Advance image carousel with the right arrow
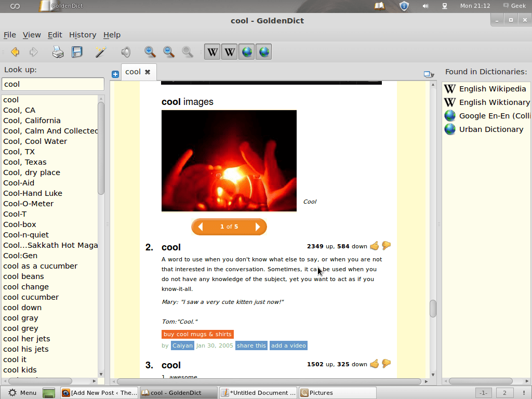 tap(258, 227)
